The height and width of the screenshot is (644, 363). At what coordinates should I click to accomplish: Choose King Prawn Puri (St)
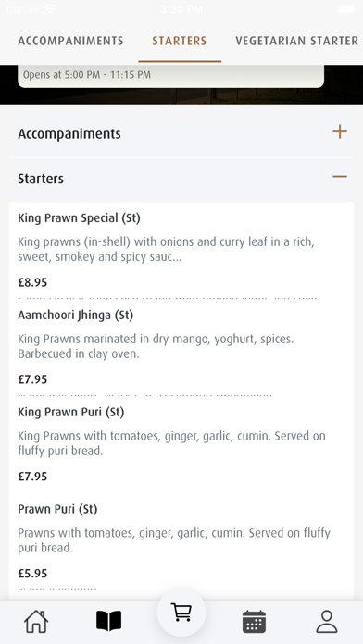tap(181, 444)
